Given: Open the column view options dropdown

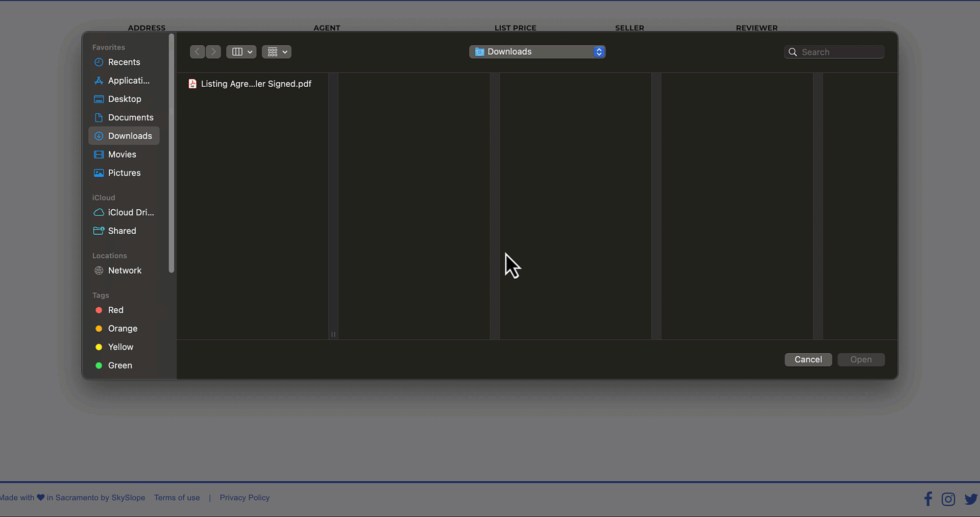Looking at the screenshot, I should [241, 52].
